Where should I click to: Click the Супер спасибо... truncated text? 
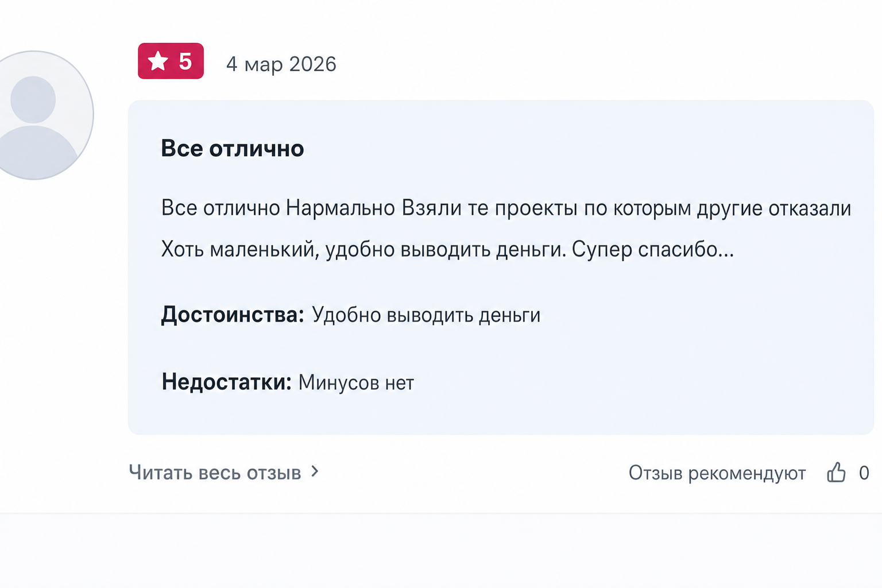click(x=653, y=249)
